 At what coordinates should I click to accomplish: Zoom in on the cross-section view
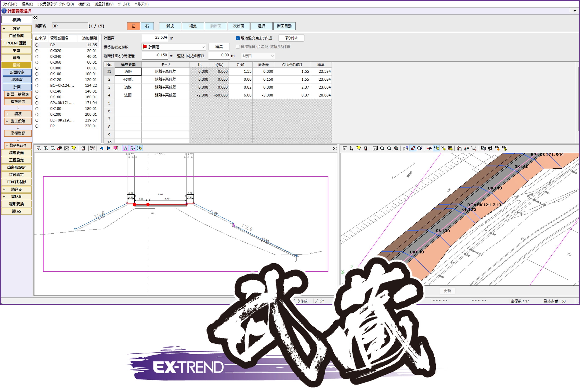tap(46, 148)
